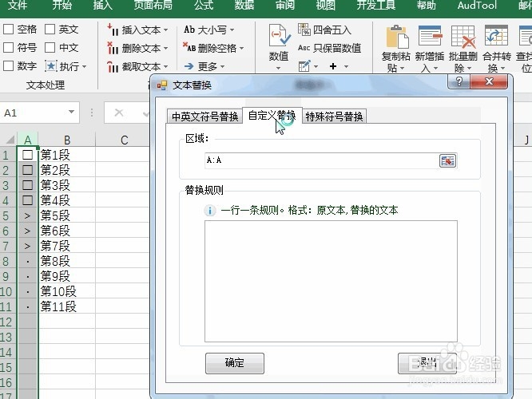Click cell containing 第1段
This screenshot has width=532, height=399.
[67, 155]
